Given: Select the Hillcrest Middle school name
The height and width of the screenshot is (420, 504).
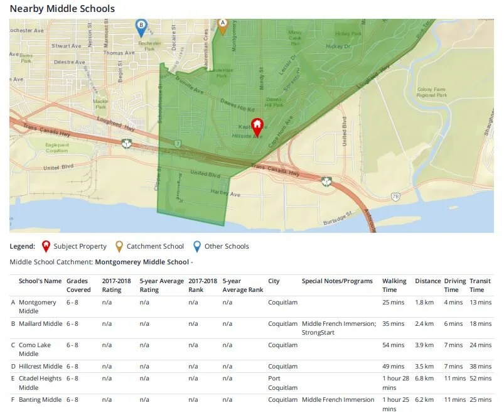Looking at the screenshot, I should (x=41, y=366).
